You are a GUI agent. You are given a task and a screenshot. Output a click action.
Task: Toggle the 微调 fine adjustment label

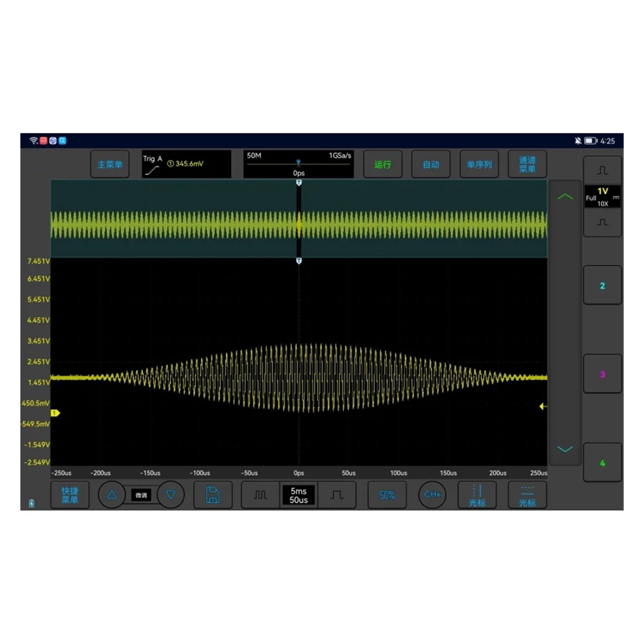coord(141,495)
